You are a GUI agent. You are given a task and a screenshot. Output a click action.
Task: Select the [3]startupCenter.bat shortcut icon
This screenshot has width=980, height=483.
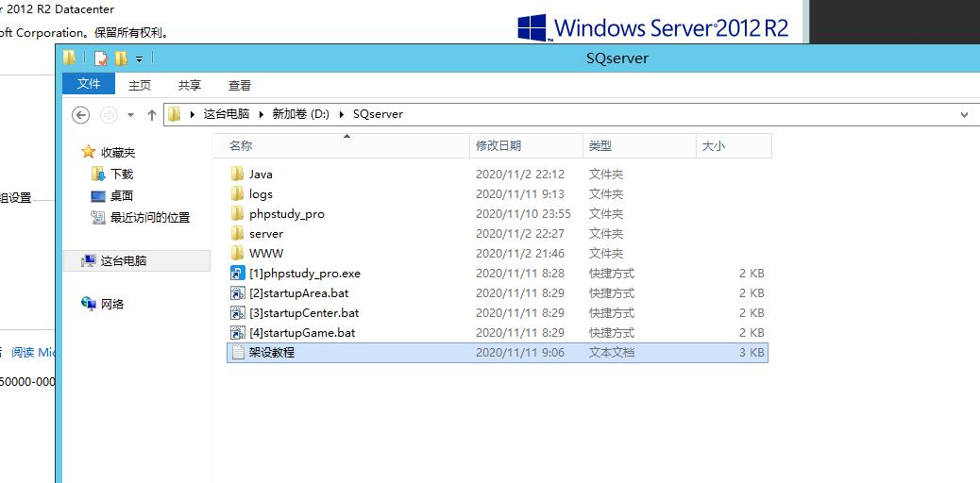tap(237, 313)
